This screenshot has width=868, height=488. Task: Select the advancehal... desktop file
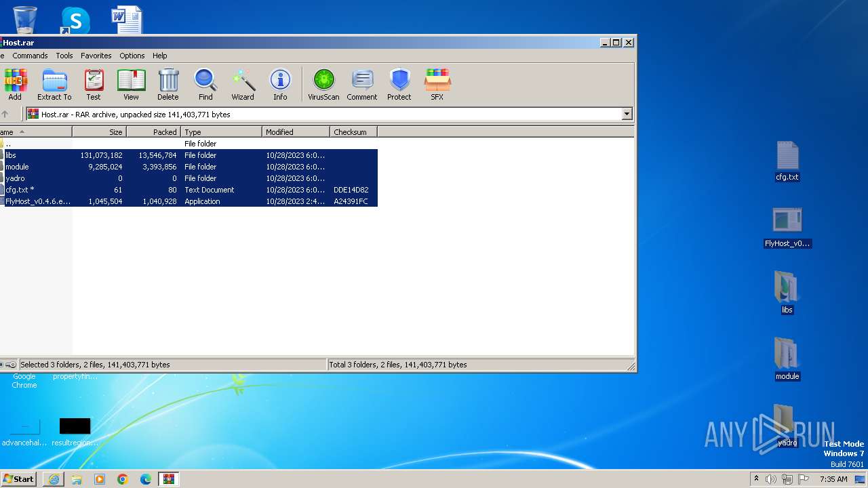[x=24, y=432]
